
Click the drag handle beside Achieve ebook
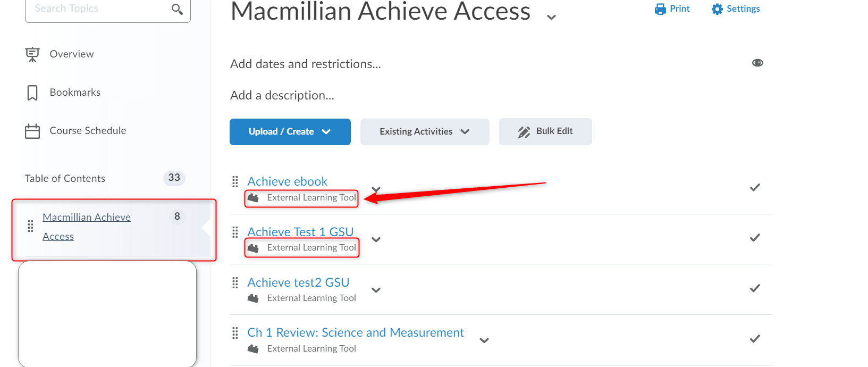235,182
